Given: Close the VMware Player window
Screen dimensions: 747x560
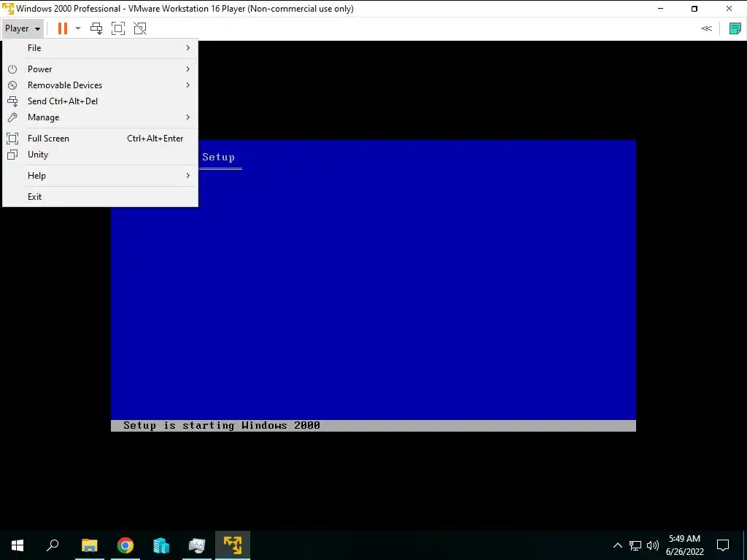Looking at the screenshot, I should [729, 9].
